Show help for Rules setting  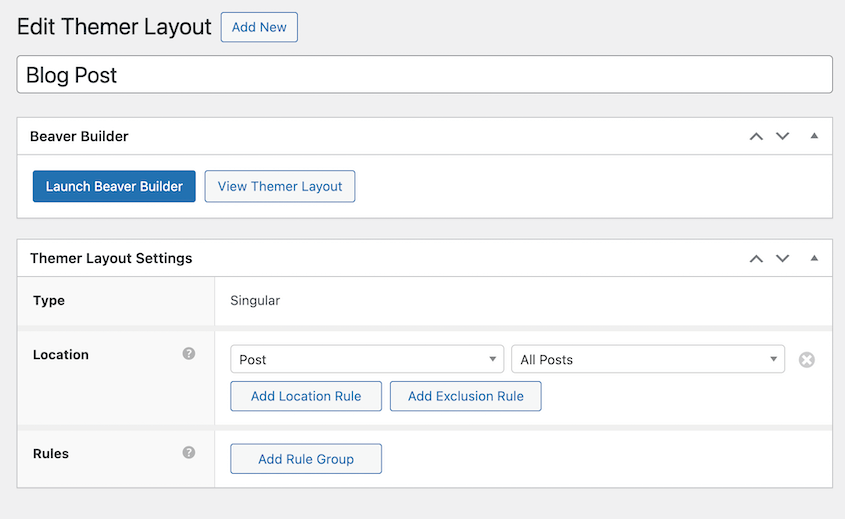189,452
